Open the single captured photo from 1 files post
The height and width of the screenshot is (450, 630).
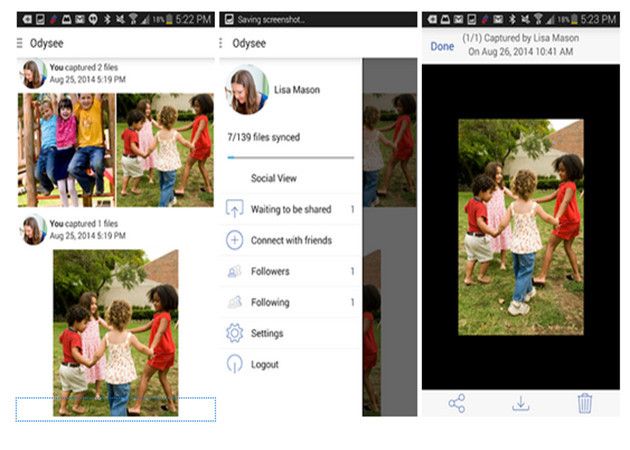115,332
